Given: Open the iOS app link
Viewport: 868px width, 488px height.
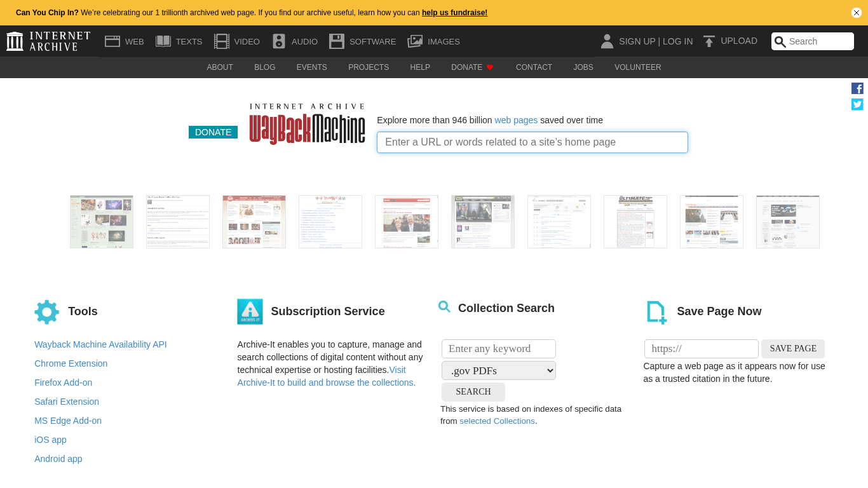Looking at the screenshot, I should coord(50,440).
